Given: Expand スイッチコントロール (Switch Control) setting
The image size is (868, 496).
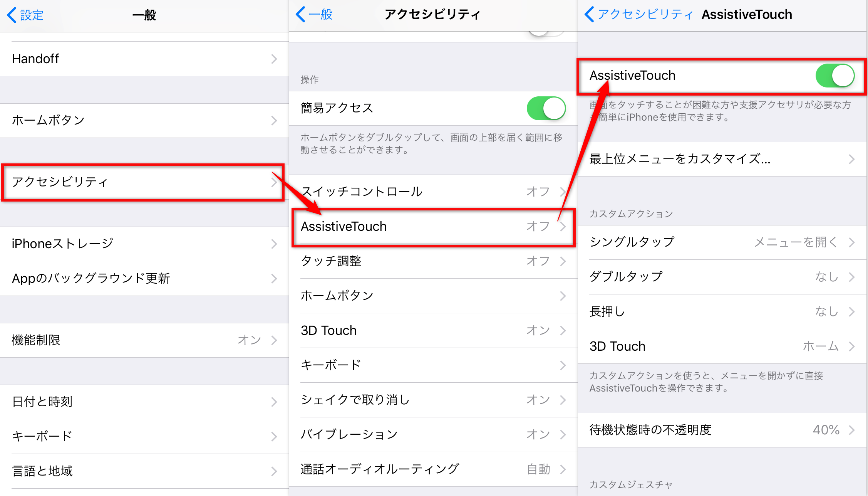Looking at the screenshot, I should pos(433,191).
